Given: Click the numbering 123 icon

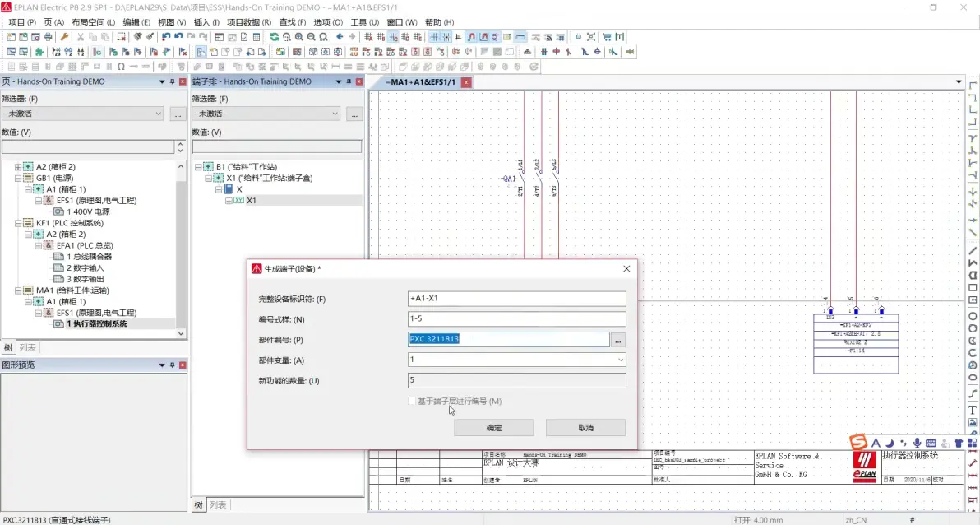Looking at the screenshot, I should (56, 51).
